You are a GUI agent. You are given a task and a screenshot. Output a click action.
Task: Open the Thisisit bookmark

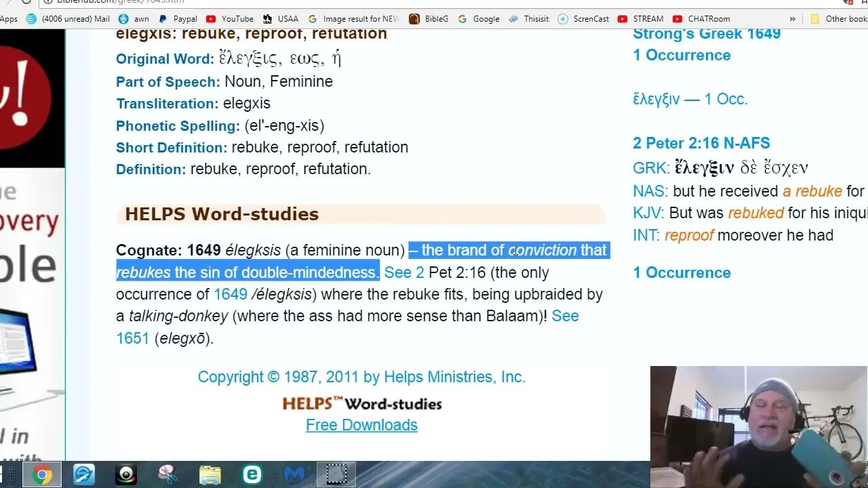click(528, 19)
